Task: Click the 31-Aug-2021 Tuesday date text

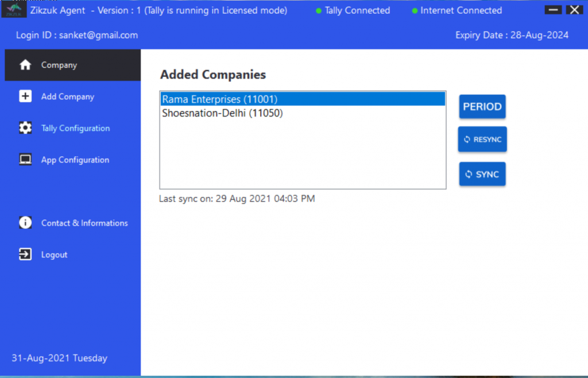Action: 59,358
